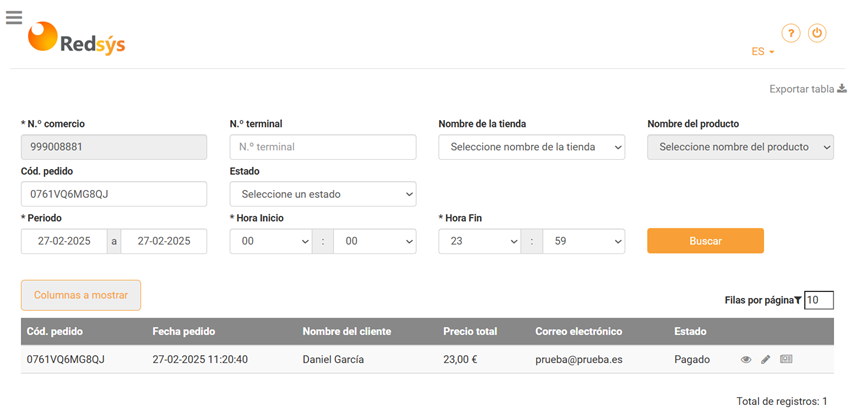Click the card icon in order row

coord(786,359)
